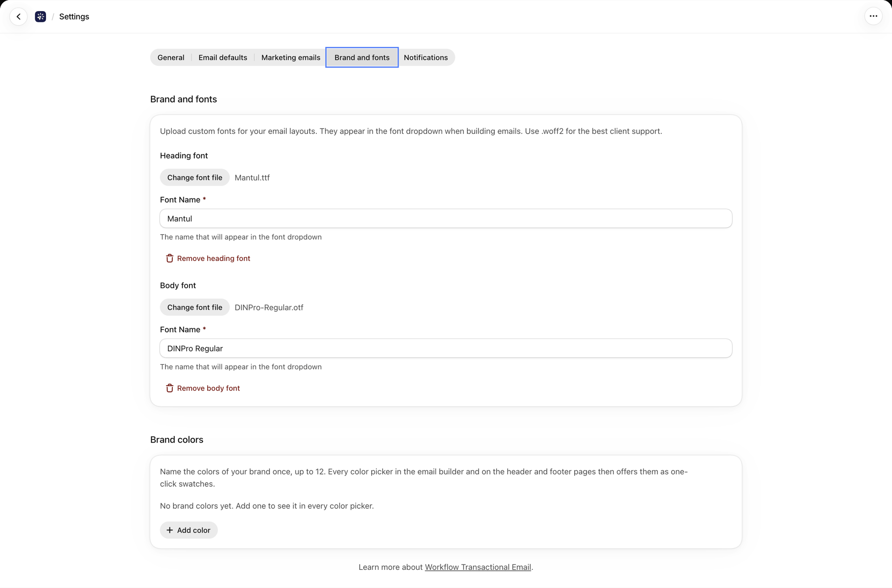Click the Body font label
The image size is (892, 588).
(178, 286)
